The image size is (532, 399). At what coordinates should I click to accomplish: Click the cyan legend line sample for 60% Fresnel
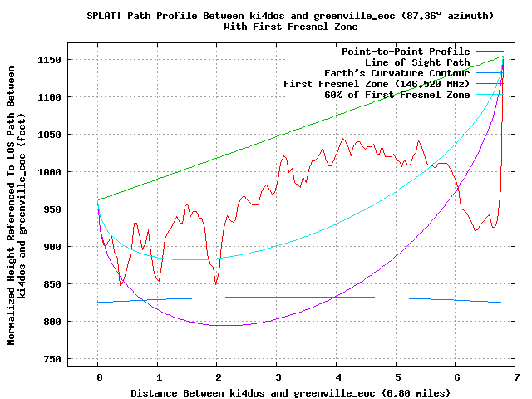[490, 94]
